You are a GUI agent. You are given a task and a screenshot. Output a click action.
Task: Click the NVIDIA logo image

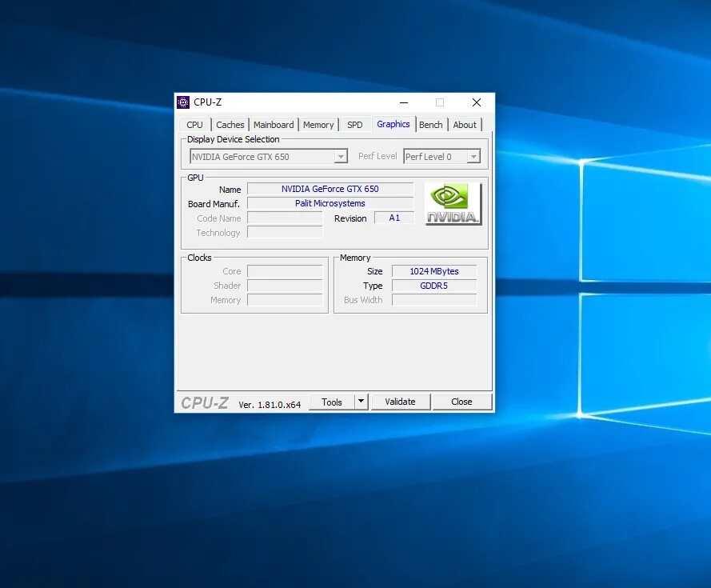[453, 204]
